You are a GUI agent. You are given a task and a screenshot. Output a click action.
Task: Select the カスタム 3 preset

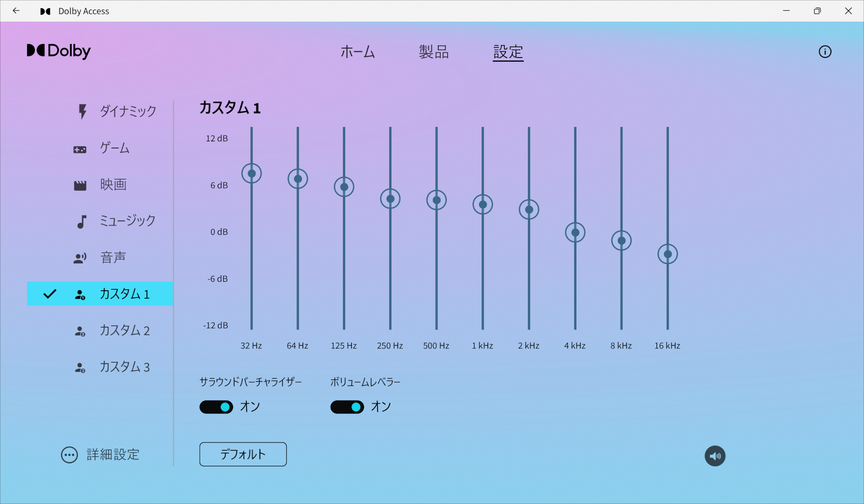click(x=124, y=367)
